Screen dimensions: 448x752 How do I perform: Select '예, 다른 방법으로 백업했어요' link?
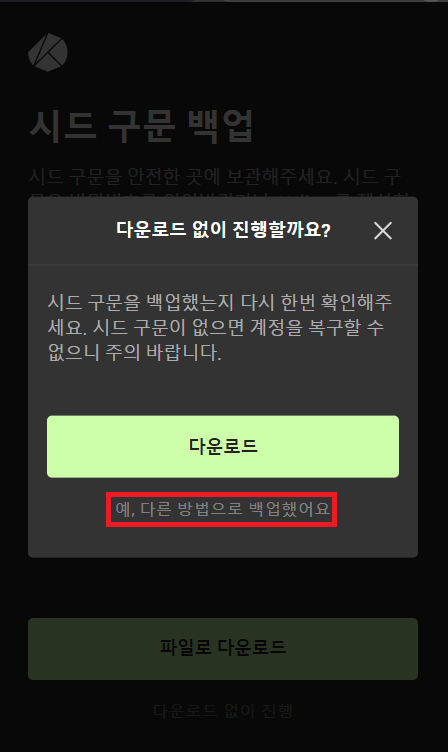click(x=223, y=509)
